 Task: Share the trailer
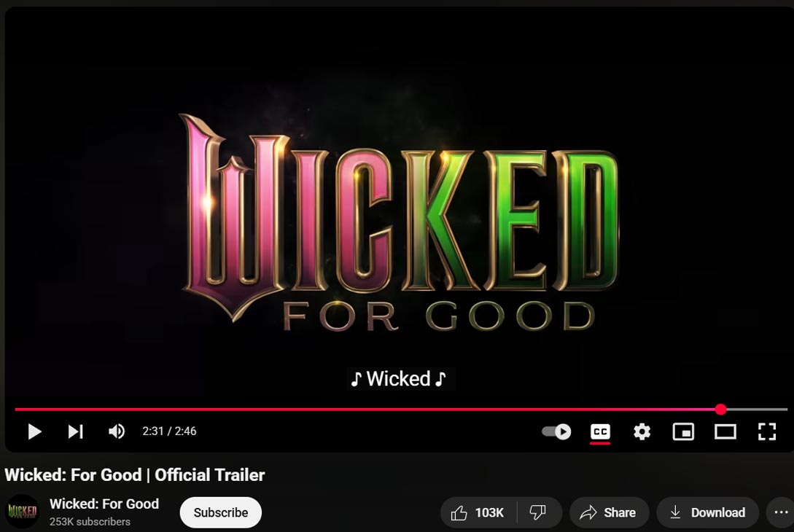click(609, 513)
